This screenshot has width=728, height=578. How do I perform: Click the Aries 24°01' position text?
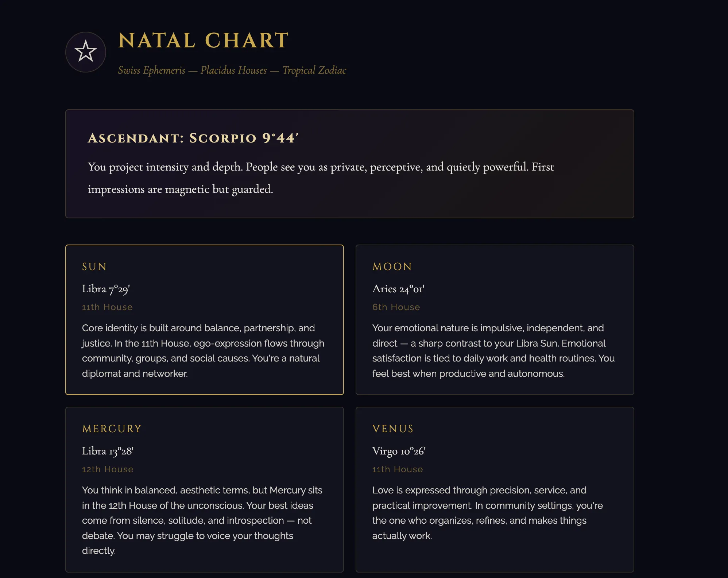(x=398, y=289)
